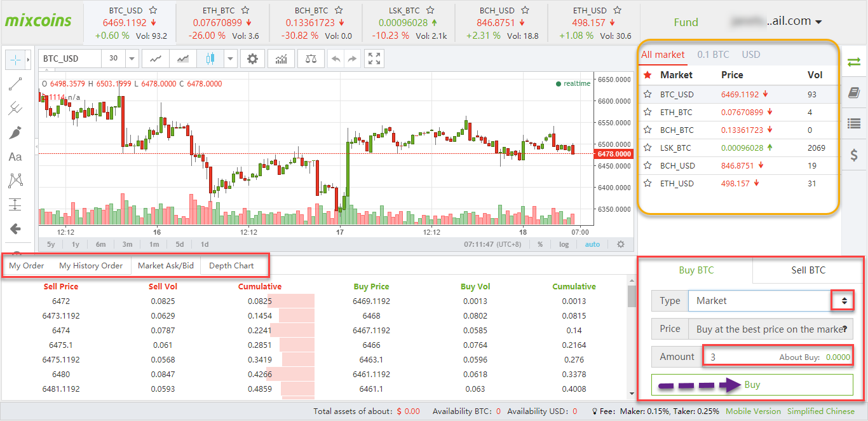Select the All market tab
Viewport: 868px width, 421px height.
663,54
